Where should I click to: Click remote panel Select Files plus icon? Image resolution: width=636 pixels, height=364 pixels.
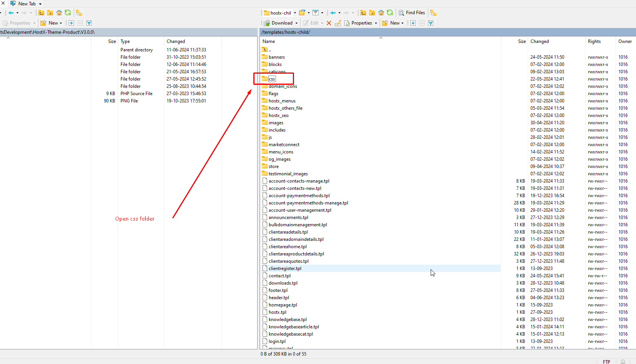413,23
